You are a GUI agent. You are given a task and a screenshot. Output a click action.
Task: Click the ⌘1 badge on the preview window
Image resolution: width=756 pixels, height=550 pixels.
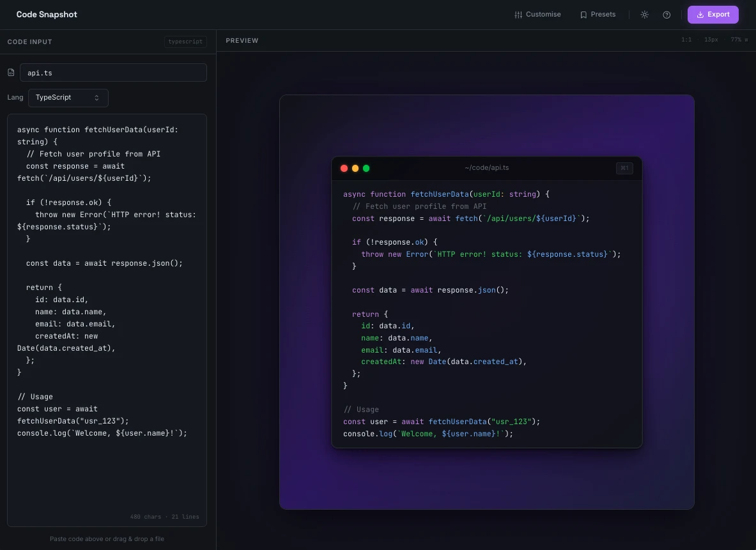pos(624,168)
